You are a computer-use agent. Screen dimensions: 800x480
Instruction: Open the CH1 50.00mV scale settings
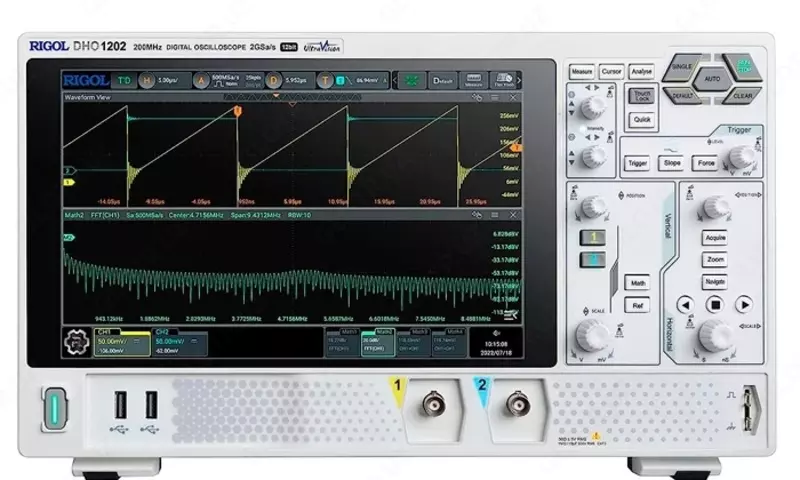(120, 342)
